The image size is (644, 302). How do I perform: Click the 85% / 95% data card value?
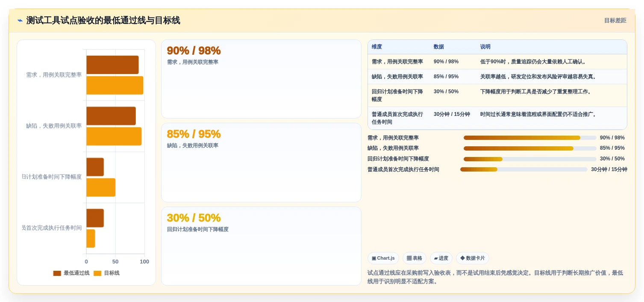click(194, 134)
